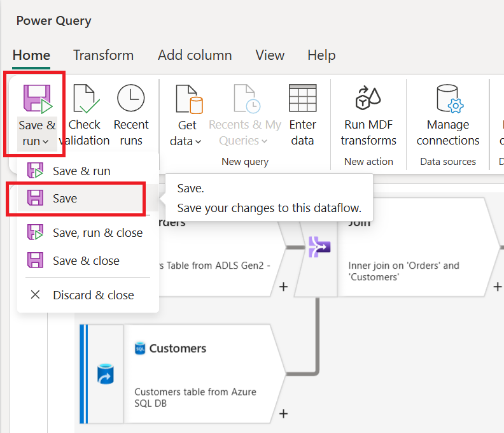This screenshot has height=433, width=504.
Task: Open the Help tab
Action: [321, 55]
